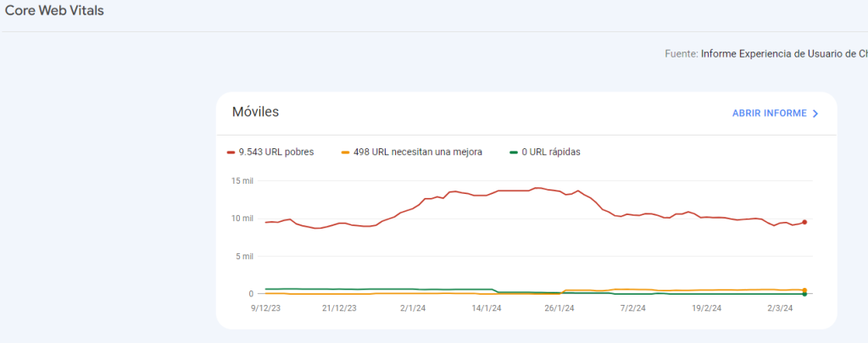Open the ABRIR INFORME link
The image size is (868, 343).
coord(769,113)
